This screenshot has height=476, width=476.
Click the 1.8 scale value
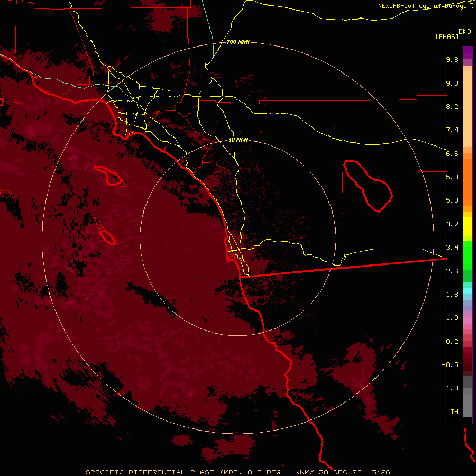pos(452,295)
